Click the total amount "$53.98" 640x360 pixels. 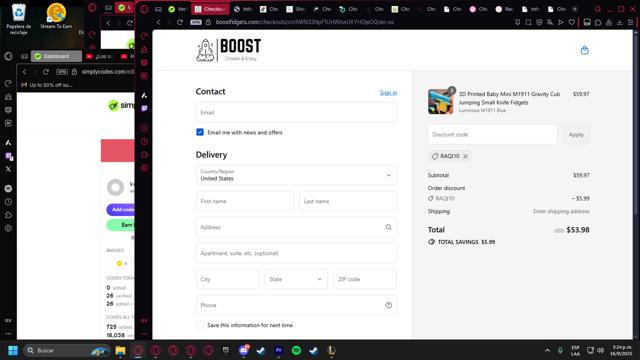pos(578,230)
